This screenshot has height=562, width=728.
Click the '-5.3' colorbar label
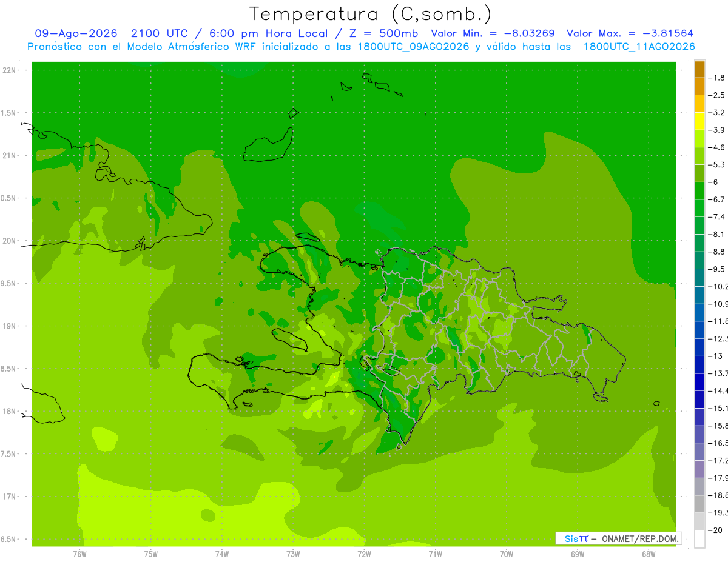coord(718,164)
